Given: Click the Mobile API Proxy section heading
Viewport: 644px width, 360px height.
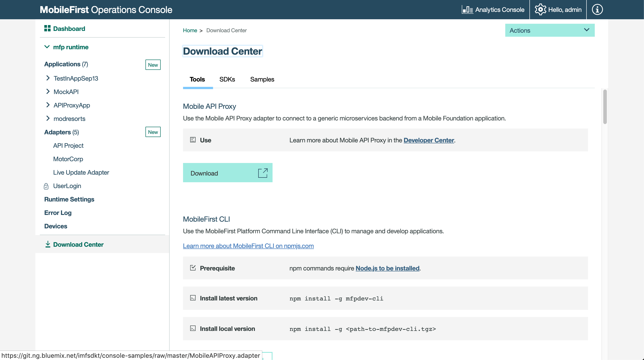Looking at the screenshot, I should click(209, 106).
